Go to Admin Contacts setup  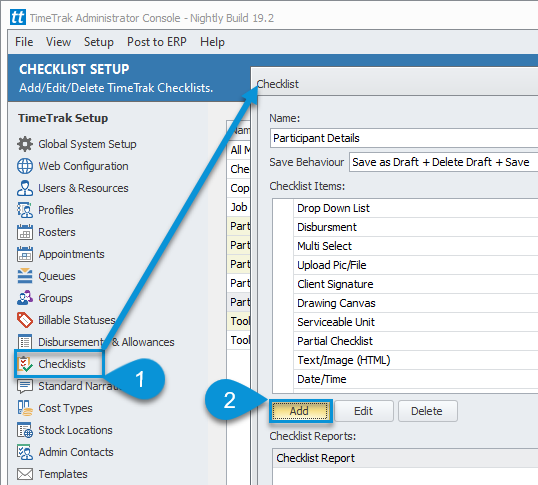click(76, 452)
